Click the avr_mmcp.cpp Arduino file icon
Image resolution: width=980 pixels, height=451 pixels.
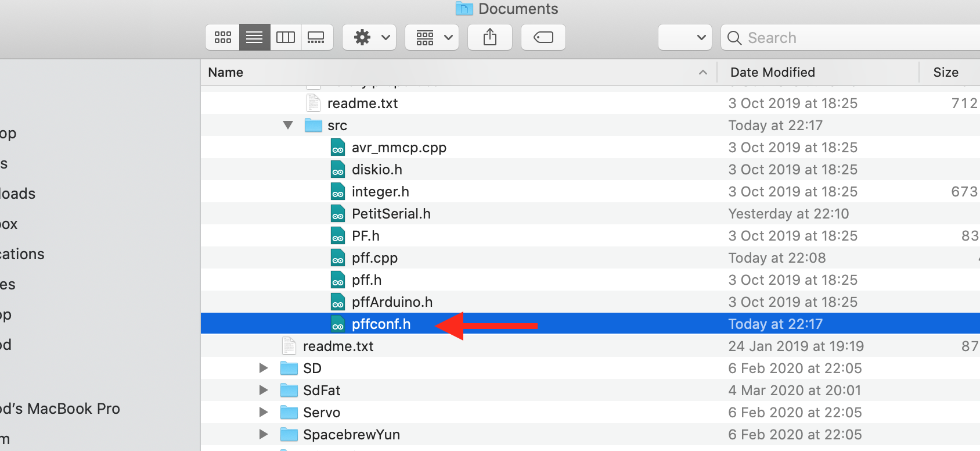click(x=338, y=148)
